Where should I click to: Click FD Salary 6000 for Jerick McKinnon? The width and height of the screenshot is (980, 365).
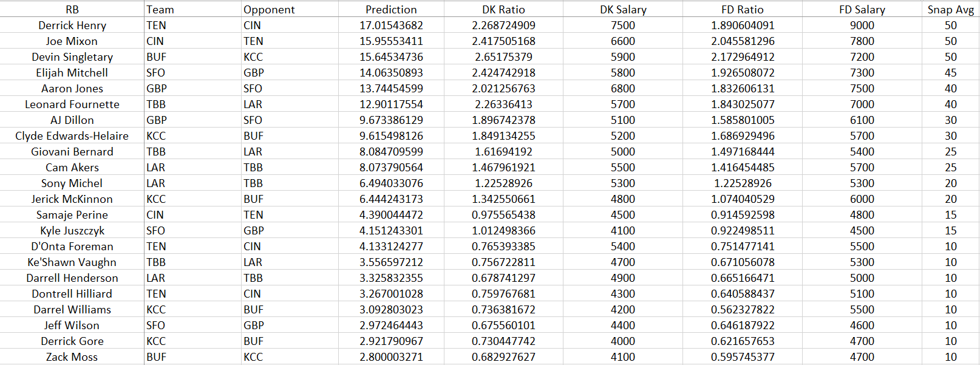click(862, 199)
